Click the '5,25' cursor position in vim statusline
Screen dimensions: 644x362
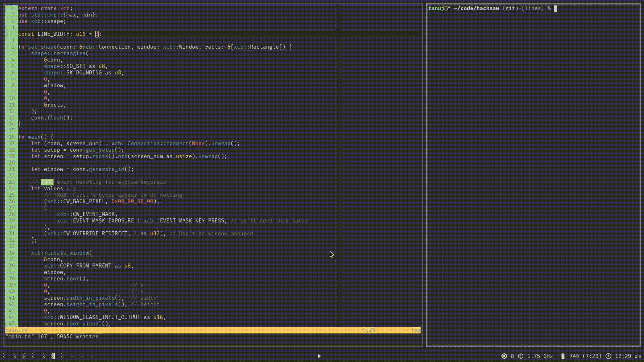[x=369, y=330]
